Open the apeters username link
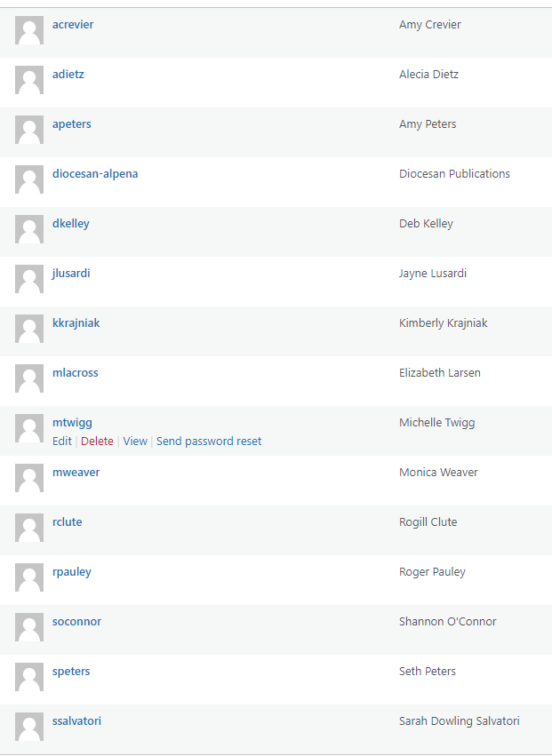Image resolution: width=552 pixels, height=756 pixels. point(72,124)
